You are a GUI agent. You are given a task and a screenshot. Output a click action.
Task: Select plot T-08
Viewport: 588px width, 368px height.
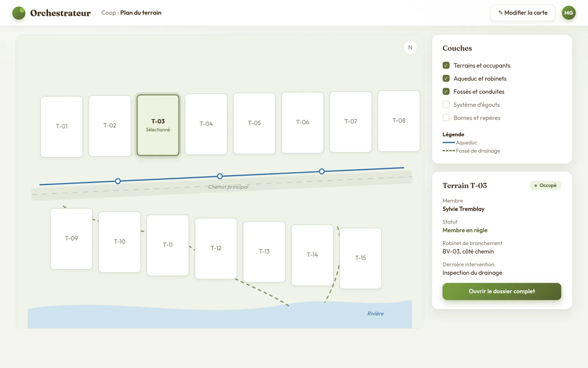pos(399,121)
